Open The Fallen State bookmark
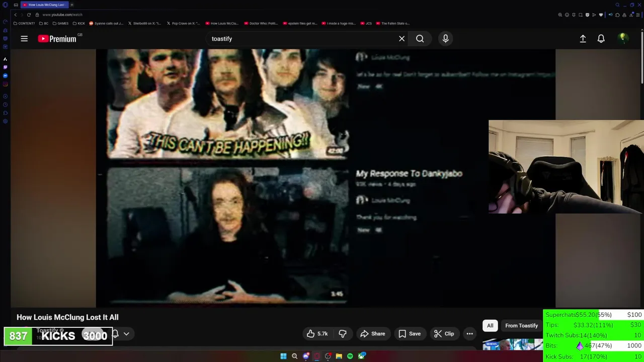The height and width of the screenshot is (362, 644). (x=393, y=23)
